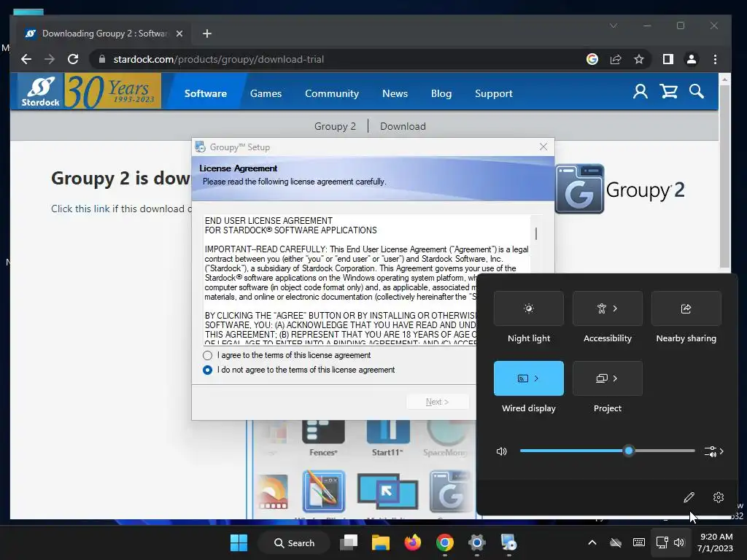Screen dimensions: 747x560
Task: Click network and volume tray icons
Action: click(670, 542)
